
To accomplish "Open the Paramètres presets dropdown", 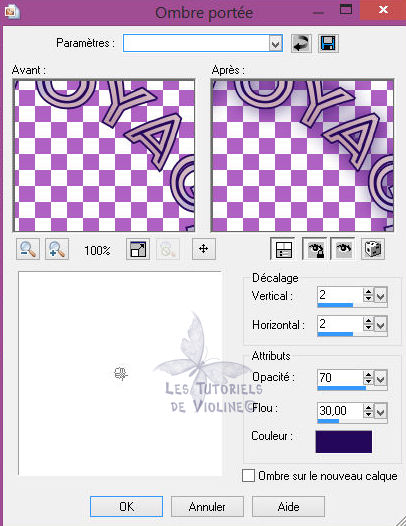I will tap(275, 44).
